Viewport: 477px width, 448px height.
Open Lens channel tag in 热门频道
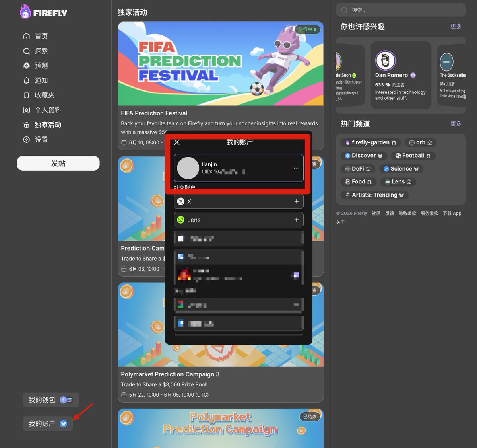coord(398,182)
